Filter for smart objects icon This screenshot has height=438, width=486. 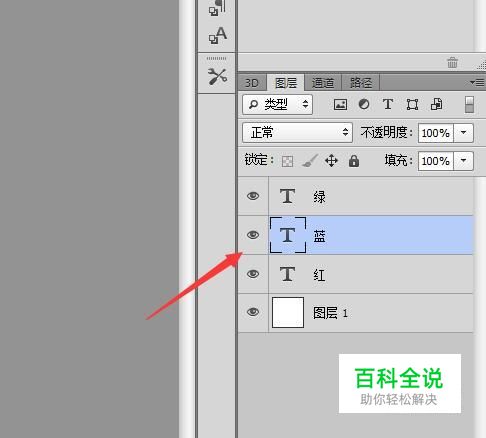tap(436, 104)
